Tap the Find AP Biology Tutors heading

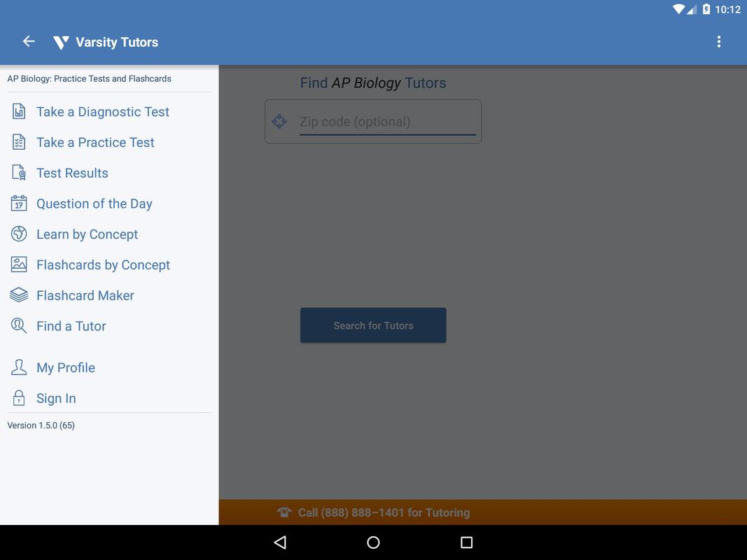tap(373, 83)
